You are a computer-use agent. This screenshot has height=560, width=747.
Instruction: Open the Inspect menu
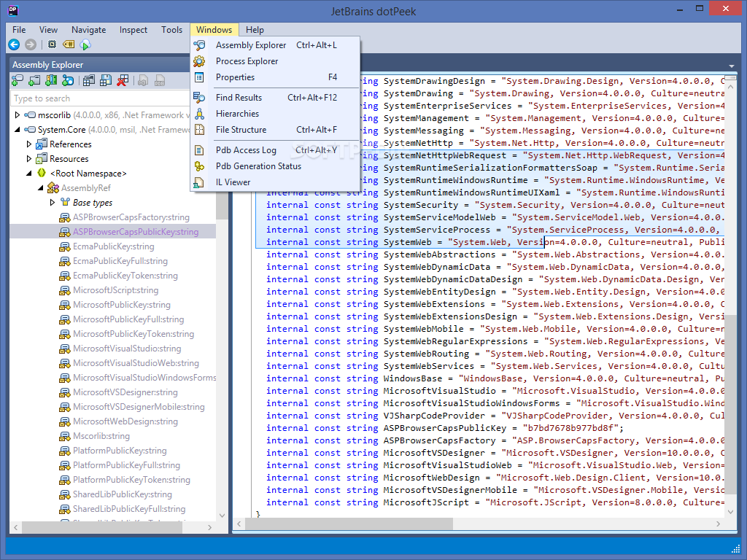(x=133, y=29)
